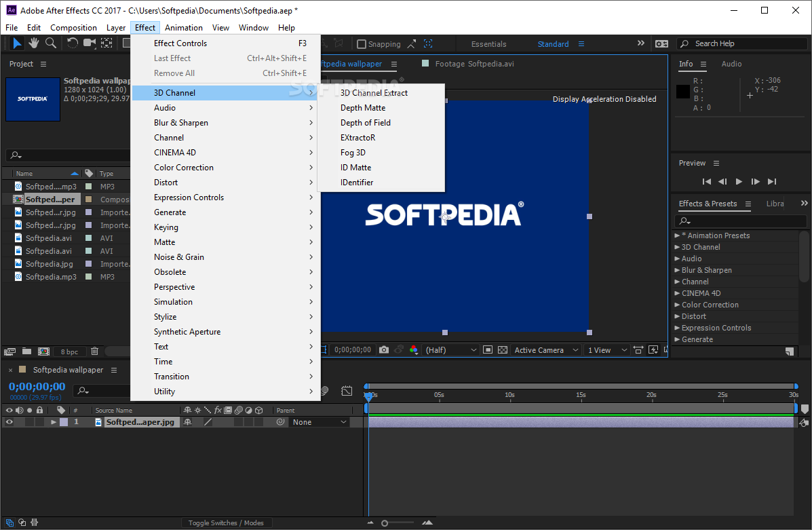Take a snapshot with the camera icon

(384, 350)
